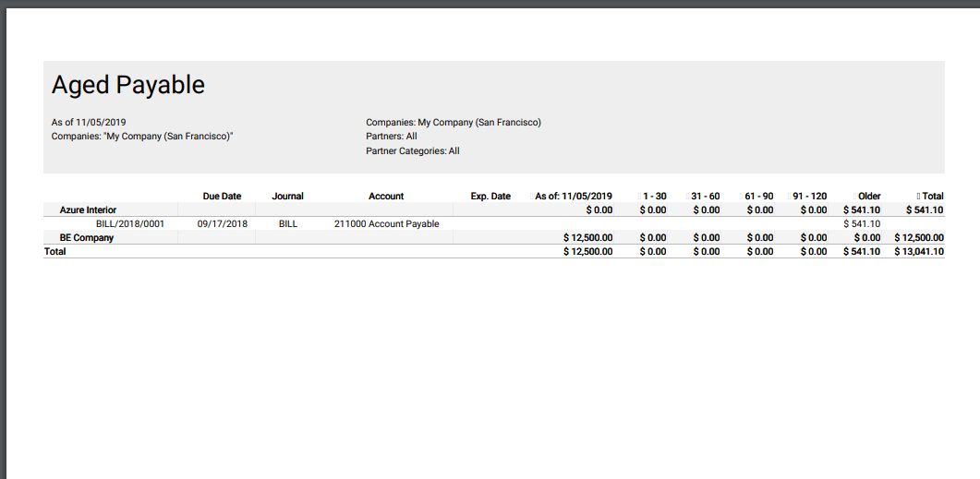Click the due date '09/17/2018'
This screenshot has width=980, height=479.
click(x=222, y=223)
